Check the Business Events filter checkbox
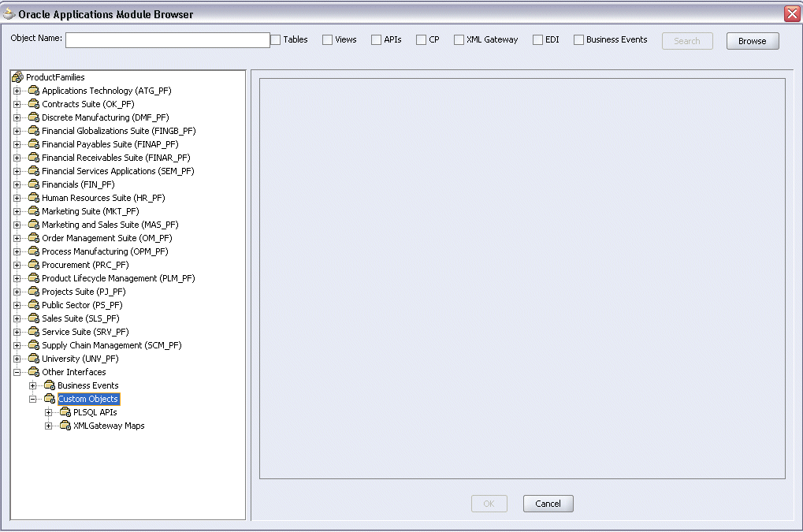 point(578,40)
